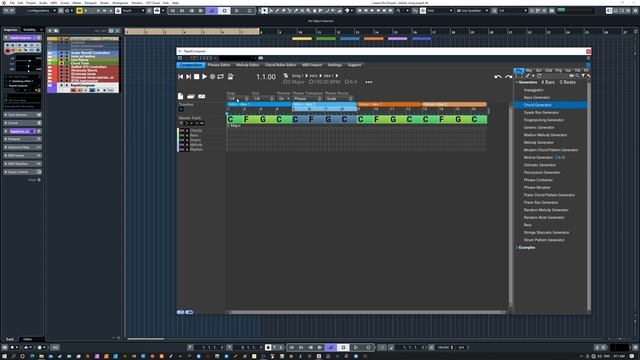Expand the Intro breadcrumb arrow
Viewport: 640px width, 360px height.
click(x=320, y=76)
